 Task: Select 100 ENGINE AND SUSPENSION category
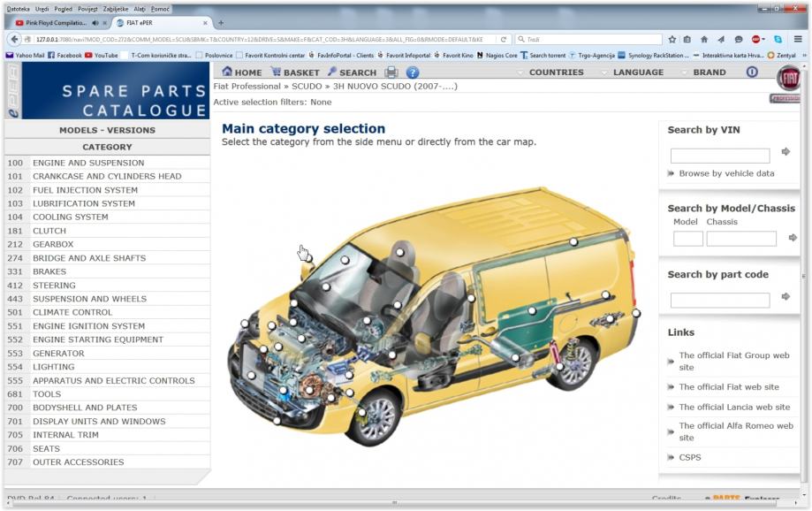coord(107,163)
